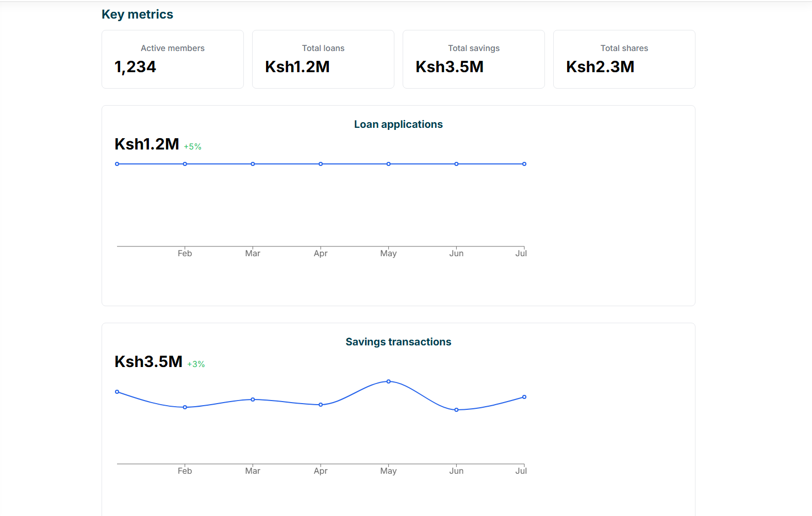Select the Mar data point in Savings transactions chart
The height and width of the screenshot is (516, 812).
click(253, 400)
